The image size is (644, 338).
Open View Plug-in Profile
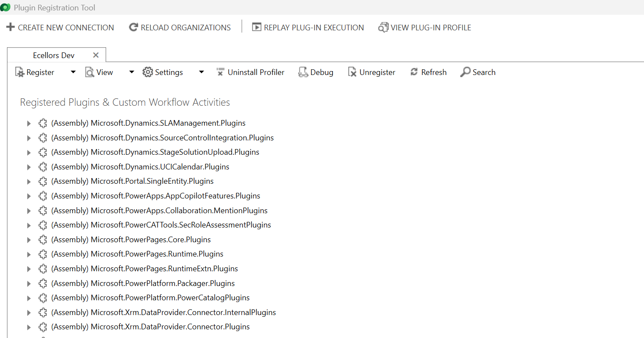coord(383,27)
